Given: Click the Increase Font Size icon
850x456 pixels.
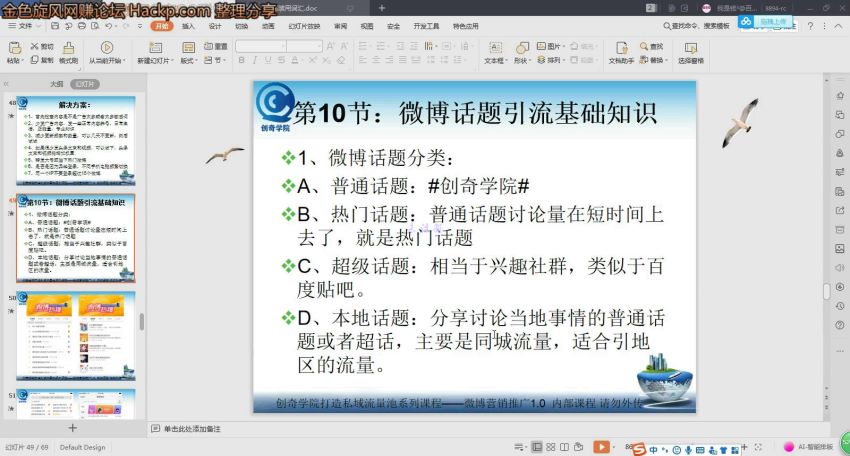Looking at the screenshot, I should [x=330, y=46].
